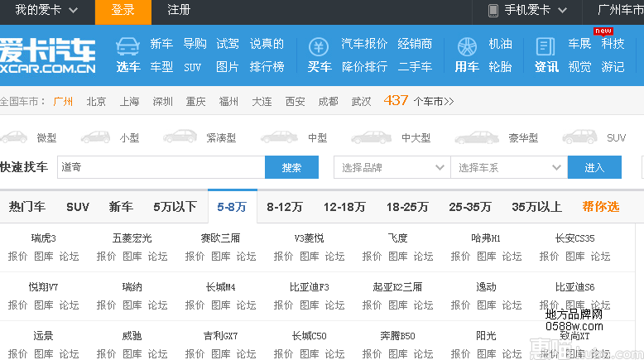
Task: Open the 飞度 car model
Action: pos(397,238)
